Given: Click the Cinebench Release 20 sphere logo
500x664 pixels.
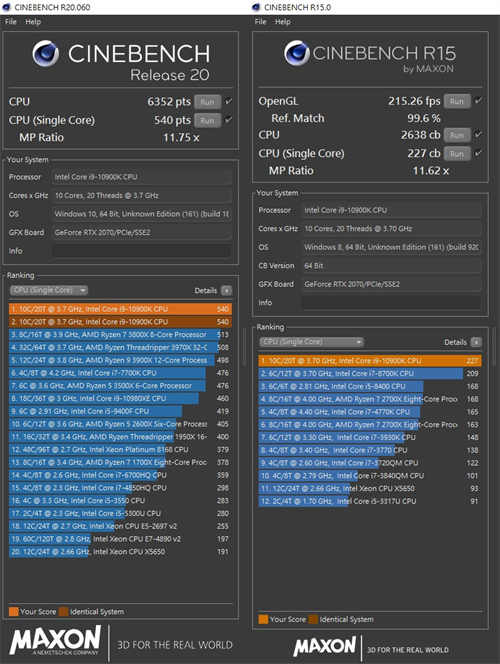Looking at the screenshot, I should (x=46, y=54).
